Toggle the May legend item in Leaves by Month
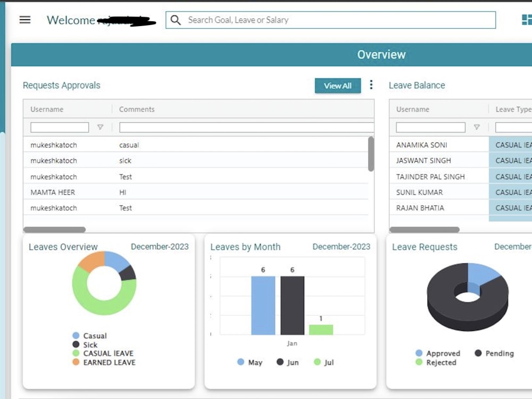The image size is (532, 399). click(250, 362)
